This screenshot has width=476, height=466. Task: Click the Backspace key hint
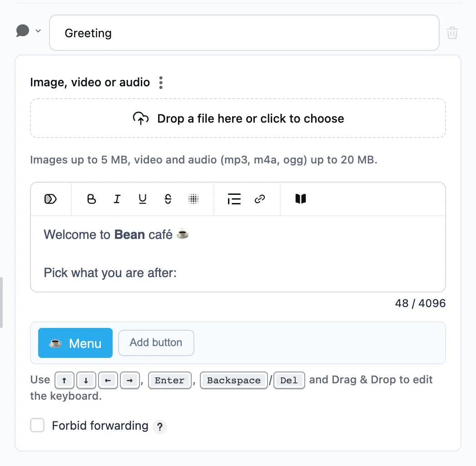click(x=234, y=381)
